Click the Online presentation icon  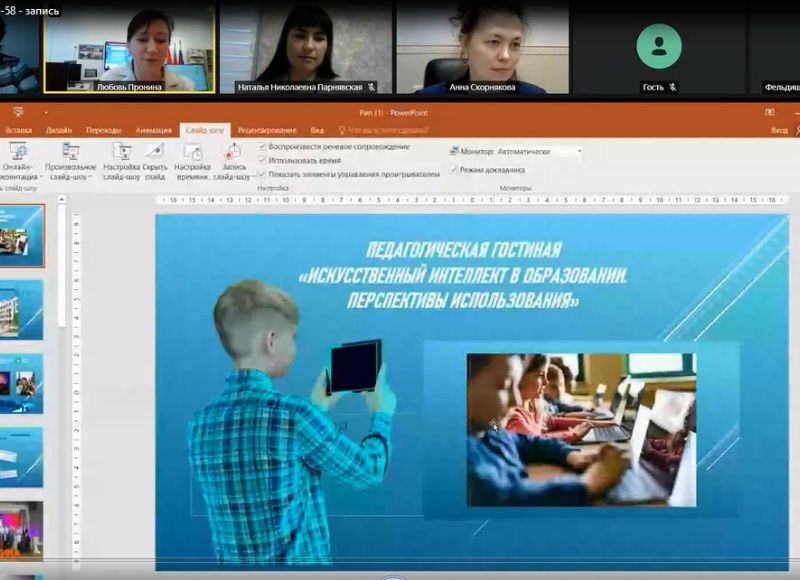tap(17, 152)
